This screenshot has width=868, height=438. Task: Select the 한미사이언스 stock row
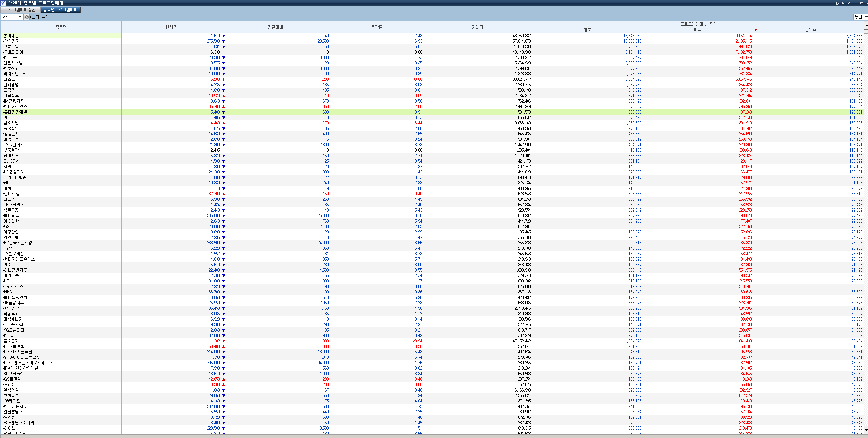(432, 107)
